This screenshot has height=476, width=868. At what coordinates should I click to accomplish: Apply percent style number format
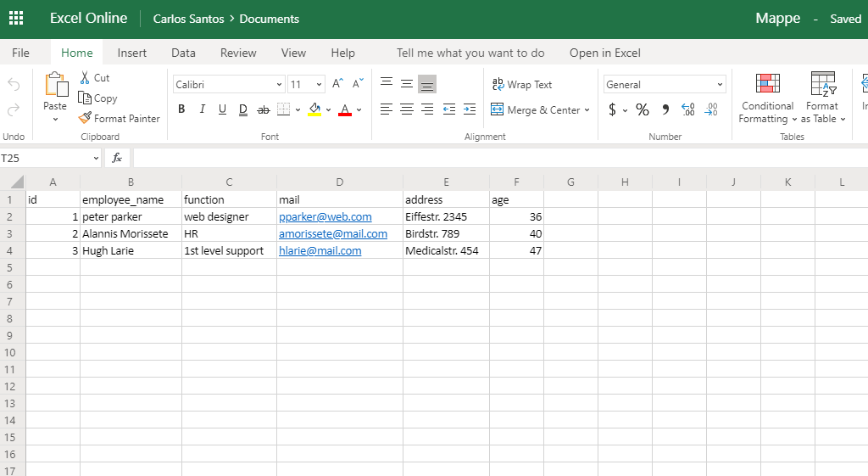(x=642, y=109)
